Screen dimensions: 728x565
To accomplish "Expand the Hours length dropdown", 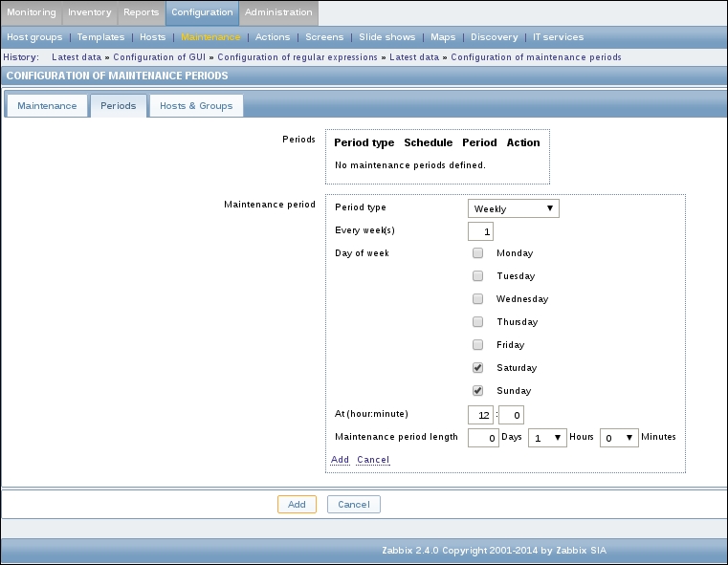I will pyautogui.click(x=547, y=437).
